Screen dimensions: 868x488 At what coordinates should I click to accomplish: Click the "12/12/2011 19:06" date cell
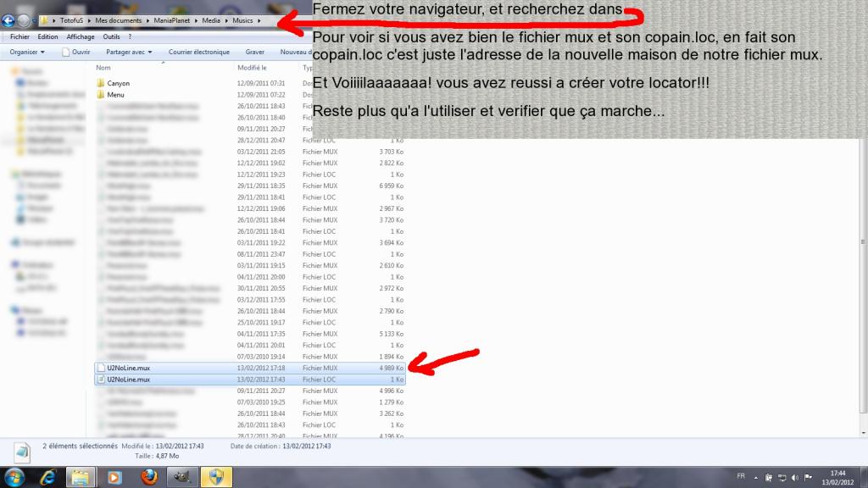[x=261, y=208]
